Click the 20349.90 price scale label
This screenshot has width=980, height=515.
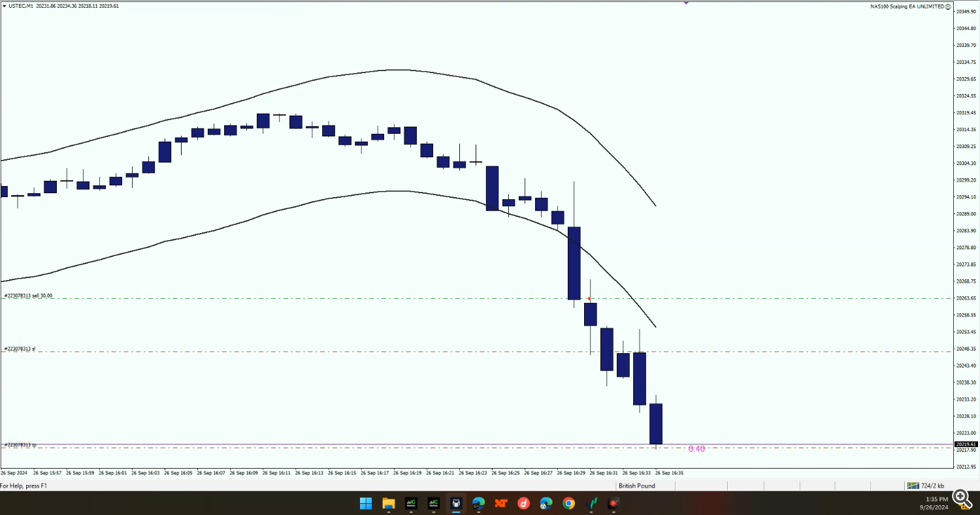[966, 12]
